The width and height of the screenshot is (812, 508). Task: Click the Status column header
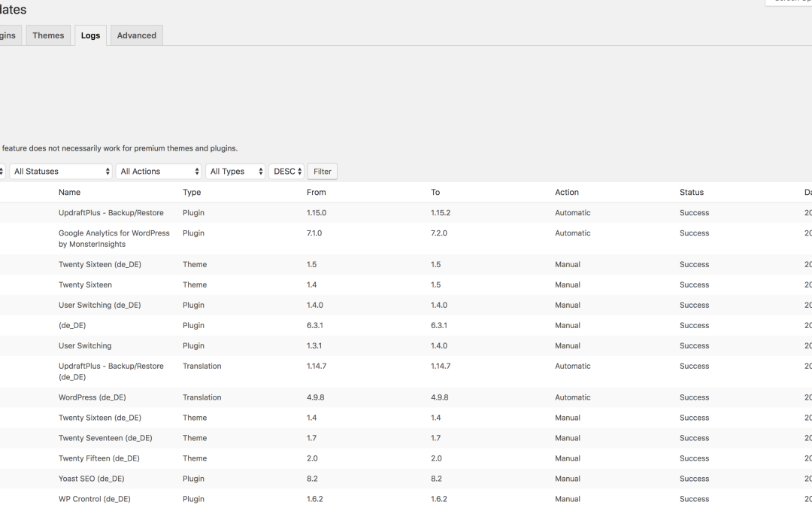pyautogui.click(x=692, y=193)
